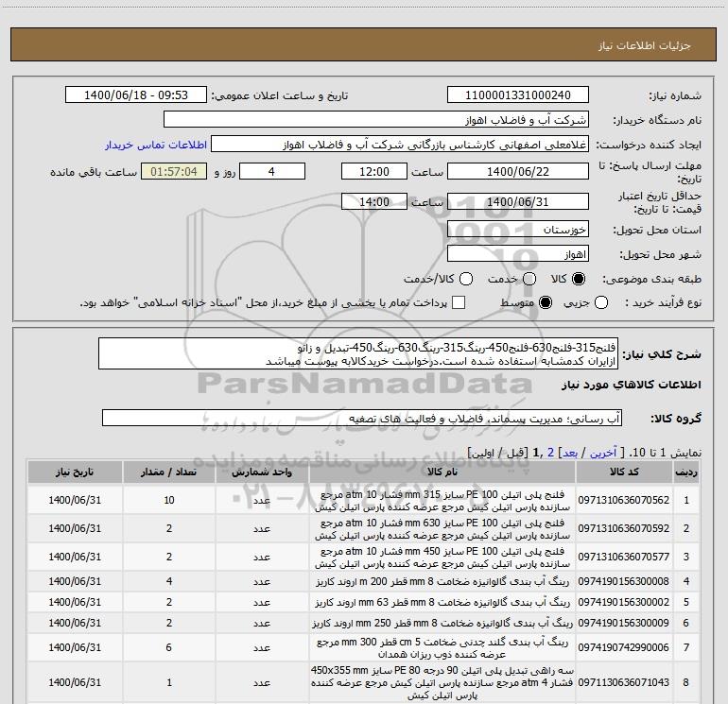Select item code 0974190156300009
The width and height of the screenshot is (728, 704).
pos(624,623)
